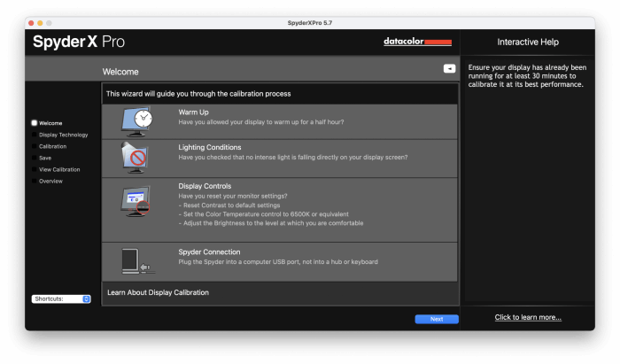This screenshot has height=364, width=620.
Task: Click the Lighting Conditions no-light monitor icon
Action: (136, 158)
